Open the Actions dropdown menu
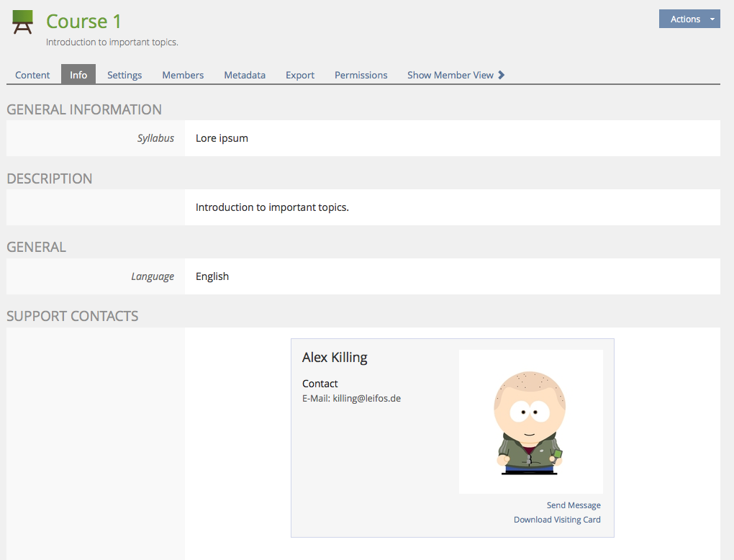 pos(689,19)
